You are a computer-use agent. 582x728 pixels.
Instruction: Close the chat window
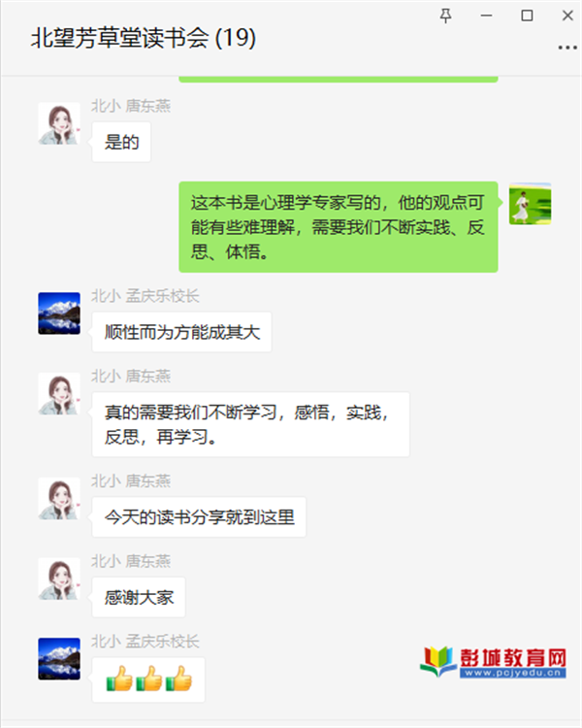click(567, 16)
